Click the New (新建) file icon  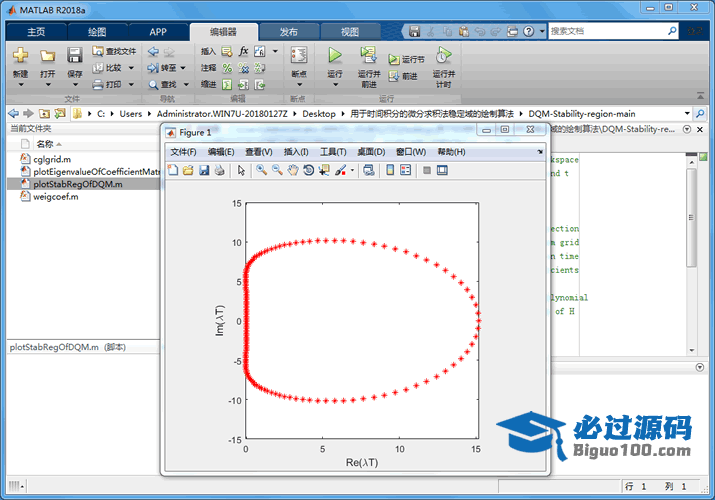[21, 55]
